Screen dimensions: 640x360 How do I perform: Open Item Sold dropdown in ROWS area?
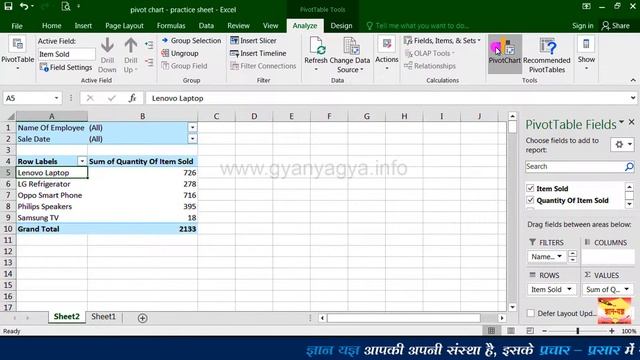(x=569, y=289)
